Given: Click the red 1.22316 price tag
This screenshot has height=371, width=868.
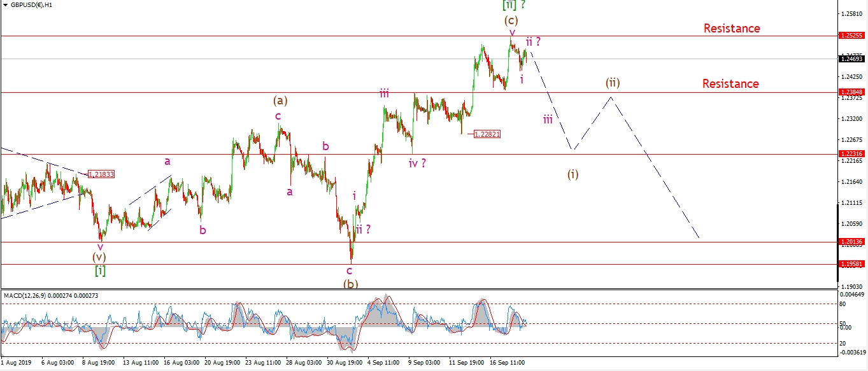Looking at the screenshot, I should pyautogui.click(x=851, y=154).
